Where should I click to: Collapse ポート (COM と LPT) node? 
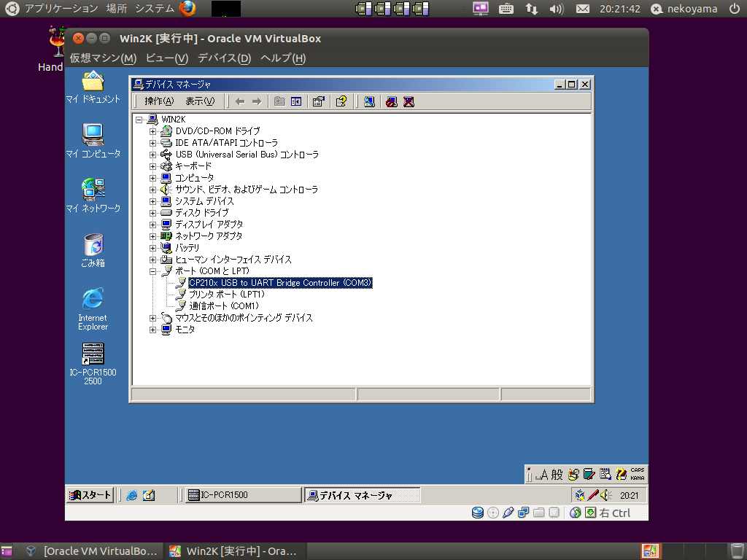tap(152, 271)
